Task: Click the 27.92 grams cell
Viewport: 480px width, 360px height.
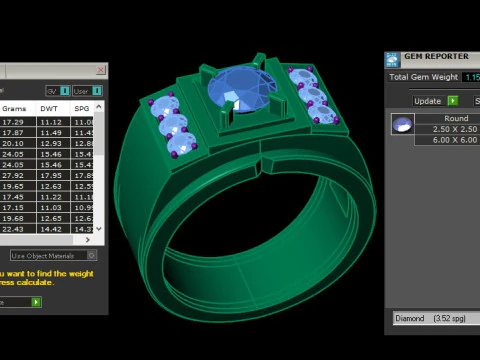Action: coord(17,175)
